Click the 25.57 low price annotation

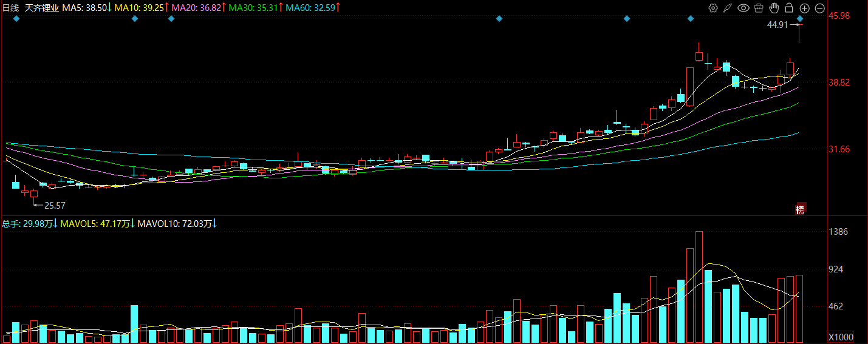point(55,206)
